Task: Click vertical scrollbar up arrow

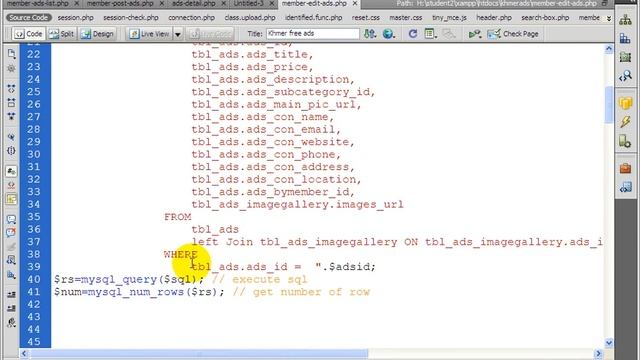Action: click(609, 49)
